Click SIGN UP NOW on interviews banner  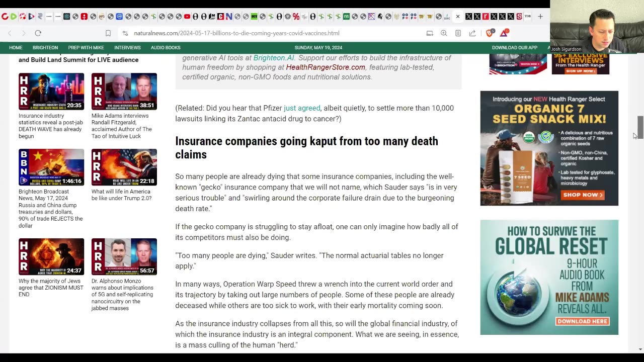click(581, 71)
